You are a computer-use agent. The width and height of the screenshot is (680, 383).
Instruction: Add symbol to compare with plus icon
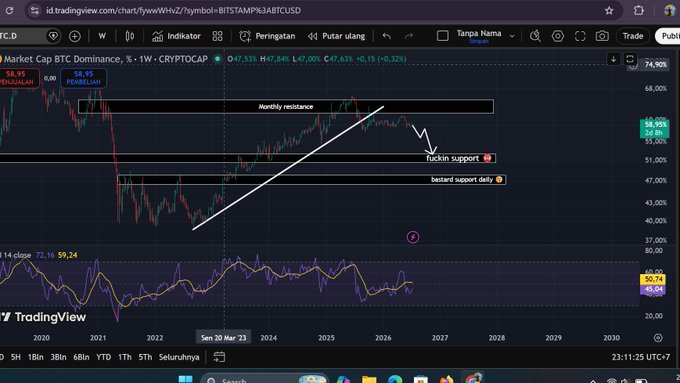75,36
